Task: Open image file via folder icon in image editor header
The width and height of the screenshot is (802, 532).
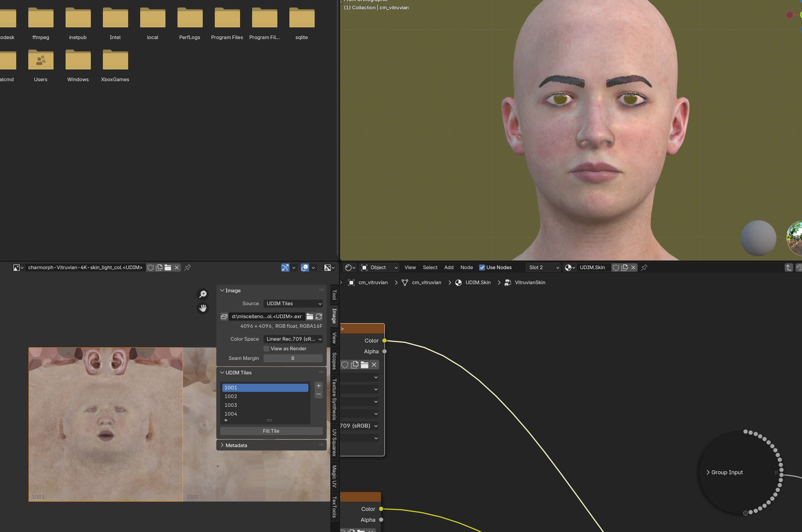Action: pos(168,268)
